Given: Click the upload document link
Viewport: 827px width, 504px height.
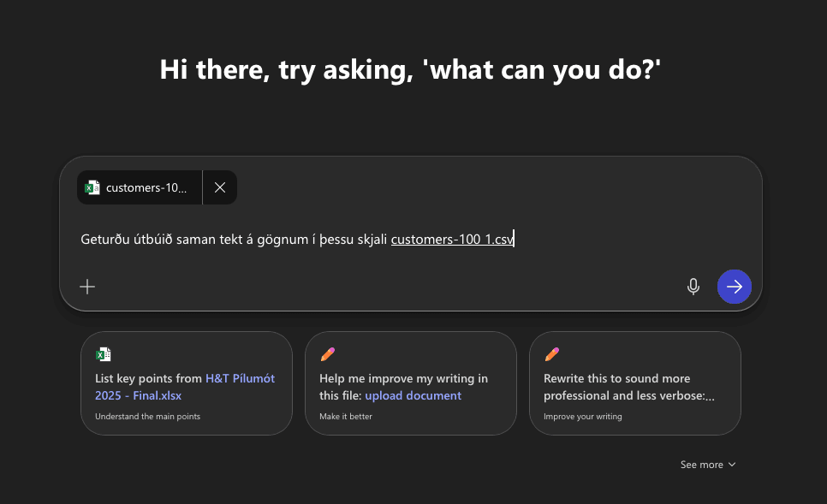Looking at the screenshot, I should coord(413,395).
